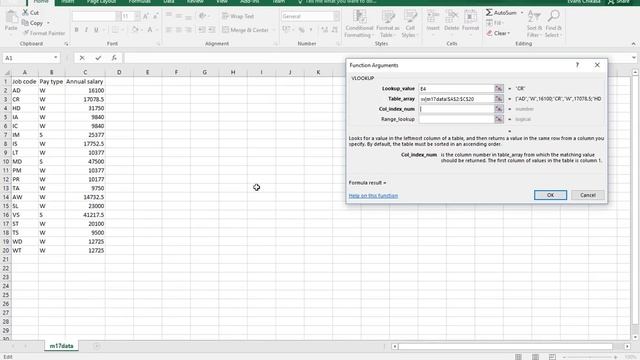Open the Name Box dropdown arrow
640x360 pixels.
click(56, 58)
